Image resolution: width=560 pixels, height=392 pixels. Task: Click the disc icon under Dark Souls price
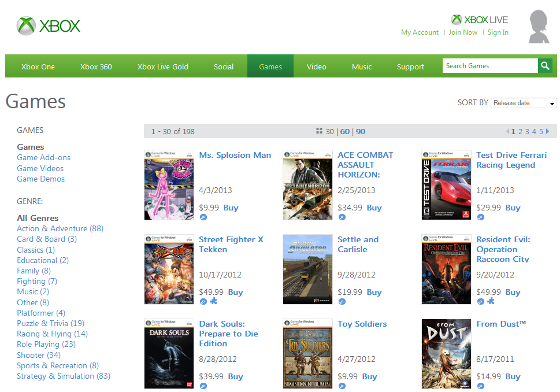pyautogui.click(x=203, y=386)
